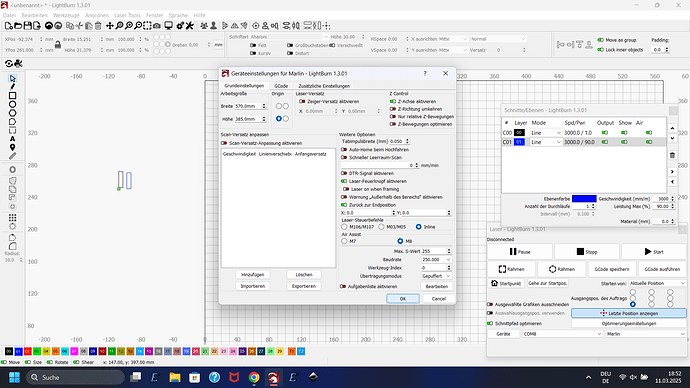Click the blue Ebenenfarbe color swatch
Image resolution: width=690 pixels, height=388 pixels.
584,199
